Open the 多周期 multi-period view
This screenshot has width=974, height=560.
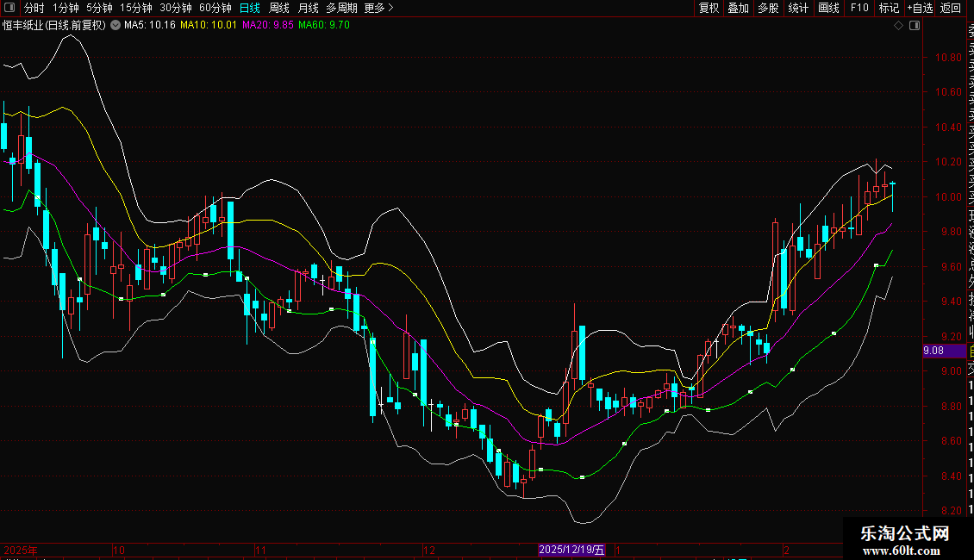(341, 8)
